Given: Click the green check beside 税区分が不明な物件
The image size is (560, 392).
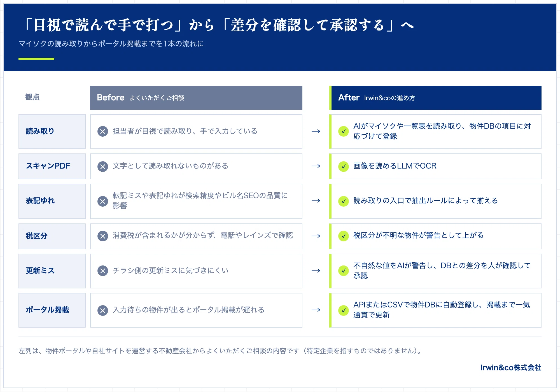Looking at the screenshot, I should tap(344, 236).
